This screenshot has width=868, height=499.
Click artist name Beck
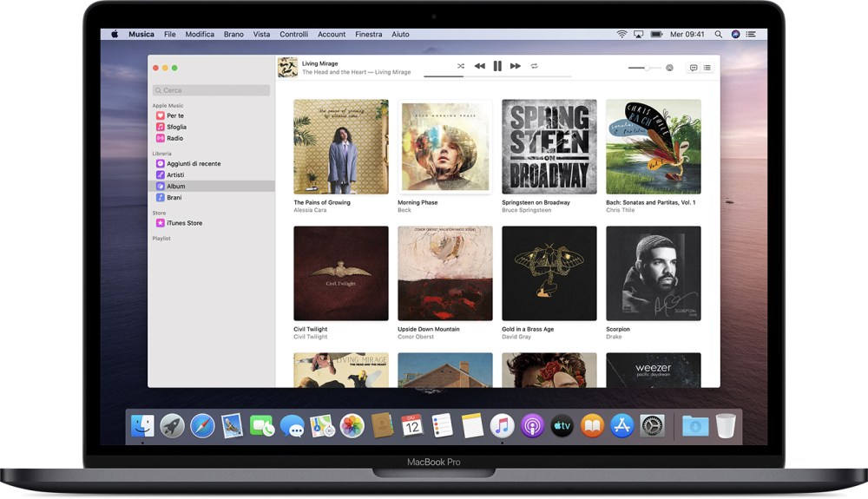404,210
